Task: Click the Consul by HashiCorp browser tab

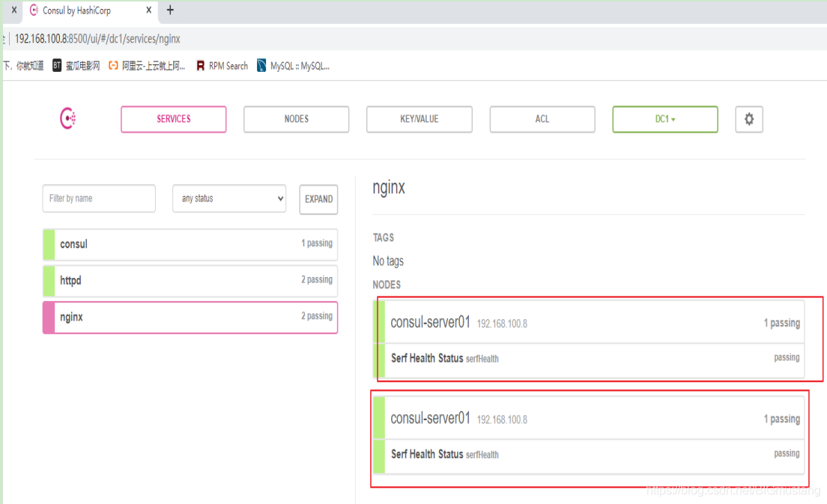Action: tap(91, 10)
